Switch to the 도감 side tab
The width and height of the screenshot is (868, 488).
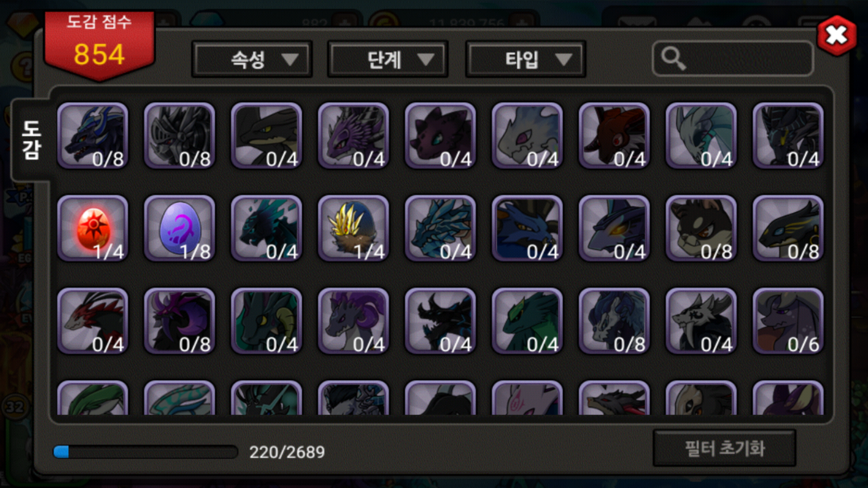[31, 140]
